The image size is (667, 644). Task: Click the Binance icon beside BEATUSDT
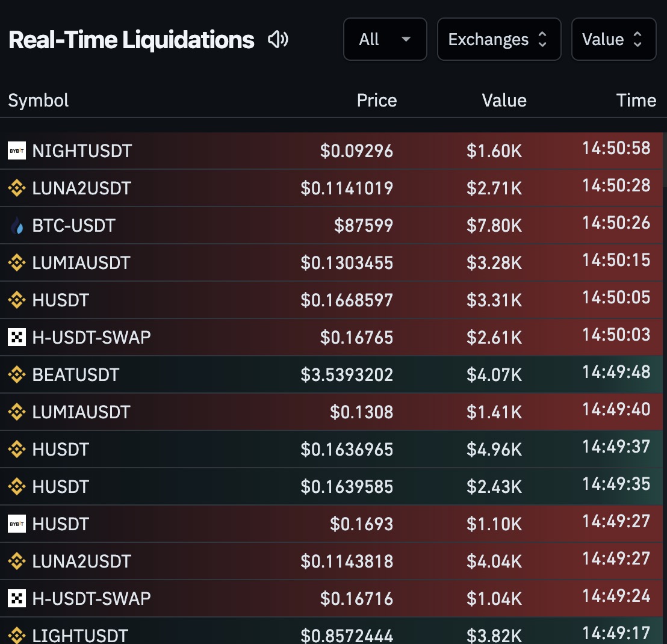click(17, 375)
